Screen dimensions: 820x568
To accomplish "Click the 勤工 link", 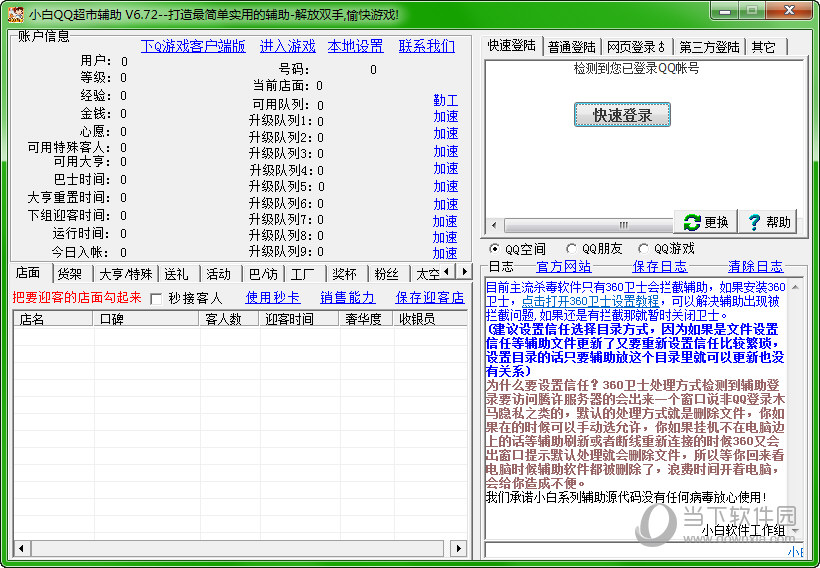I will [446, 100].
